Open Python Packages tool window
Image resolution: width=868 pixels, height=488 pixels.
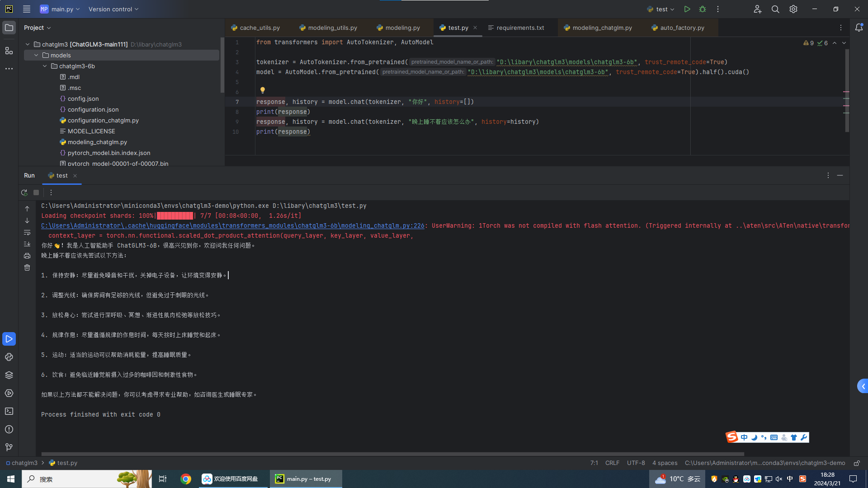(9, 357)
